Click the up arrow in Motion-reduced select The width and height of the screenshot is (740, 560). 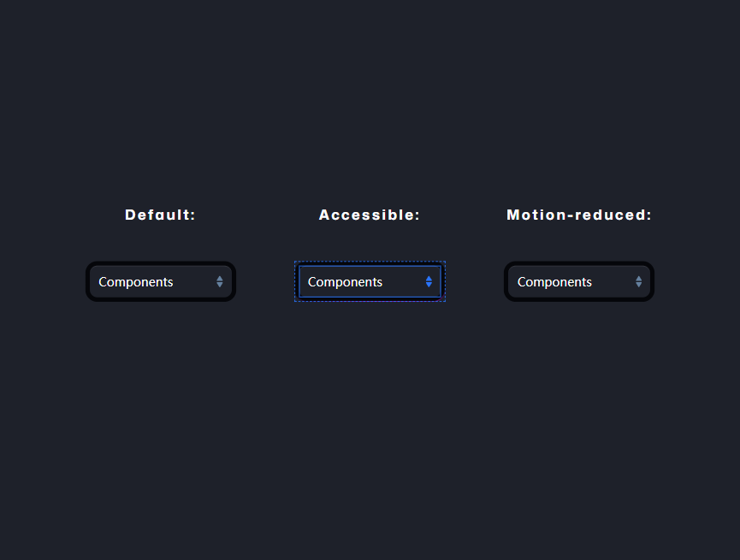pyautogui.click(x=638, y=279)
